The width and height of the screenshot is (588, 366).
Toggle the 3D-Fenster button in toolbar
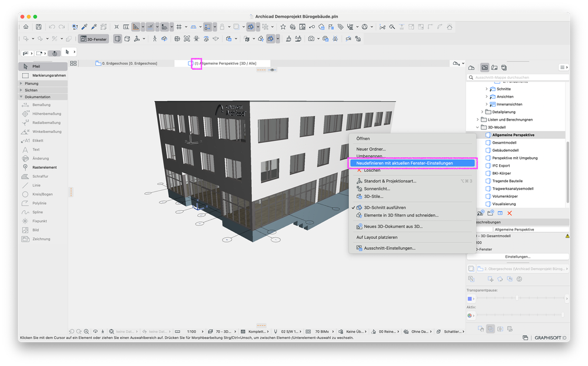point(94,39)
